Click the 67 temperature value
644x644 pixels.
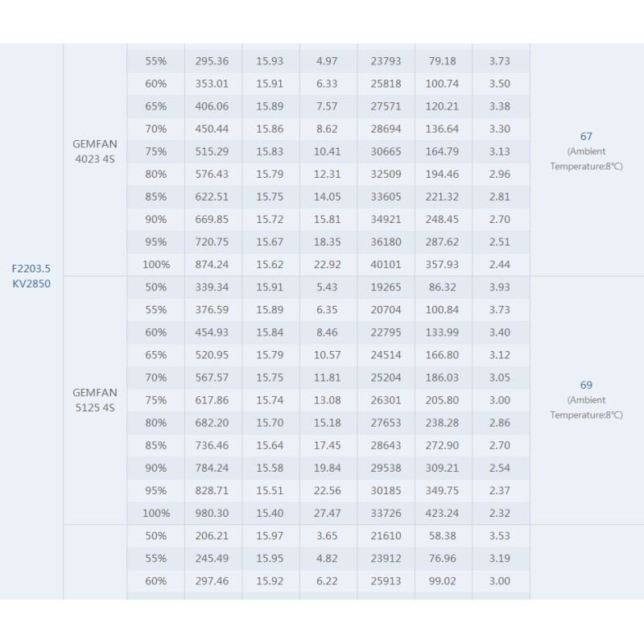[x=586, y=136]
